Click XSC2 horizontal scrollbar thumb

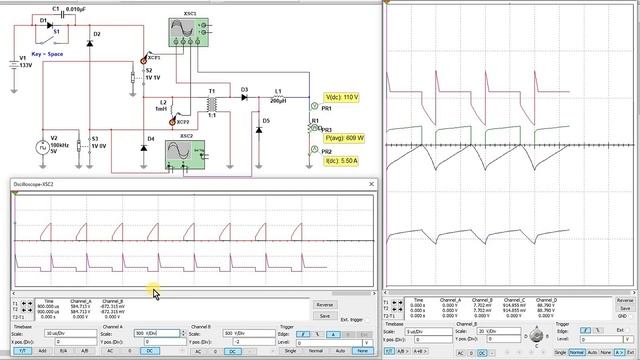[x=351, y=293]
